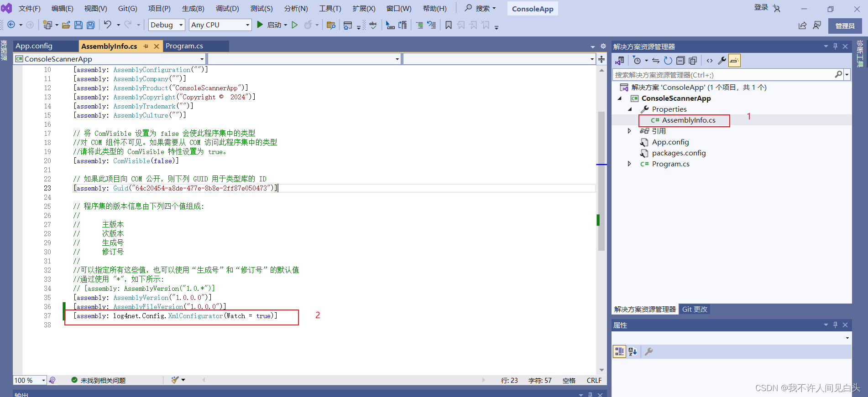Pin or unpin the Properties panel
Screen dimensions: 868x397
coord(835,325)
